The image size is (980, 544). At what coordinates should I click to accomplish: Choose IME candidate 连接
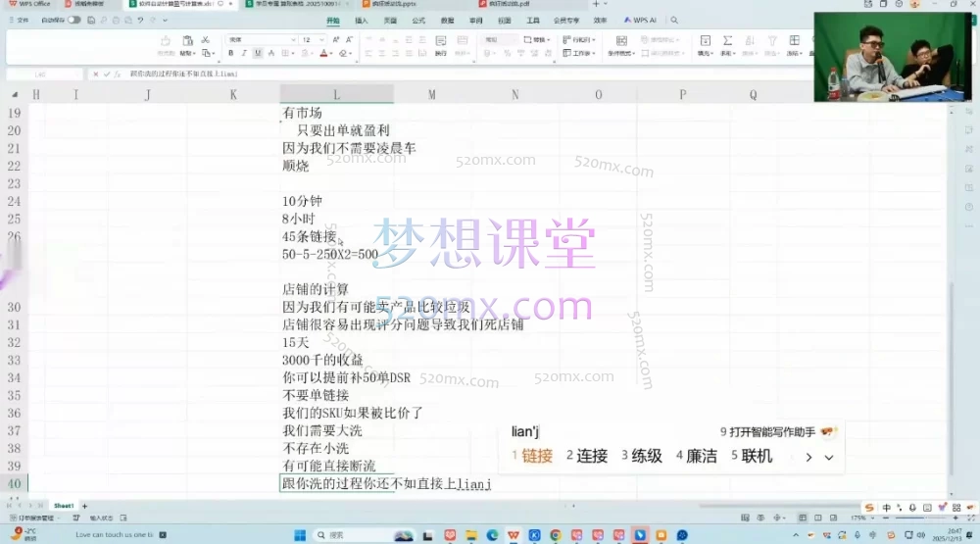(587, 456)
